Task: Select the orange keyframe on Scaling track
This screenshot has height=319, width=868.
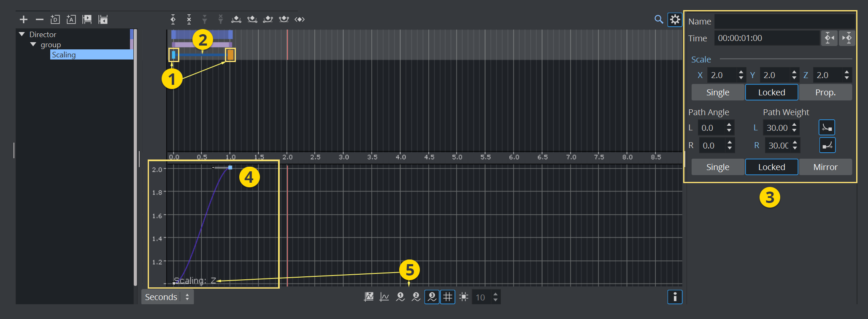Action: click(x=230, y=54)
